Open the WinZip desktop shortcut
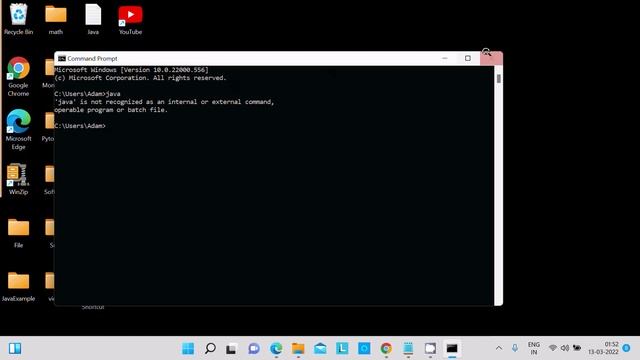This screenshot has height=360, width=640. pos(18,179)
